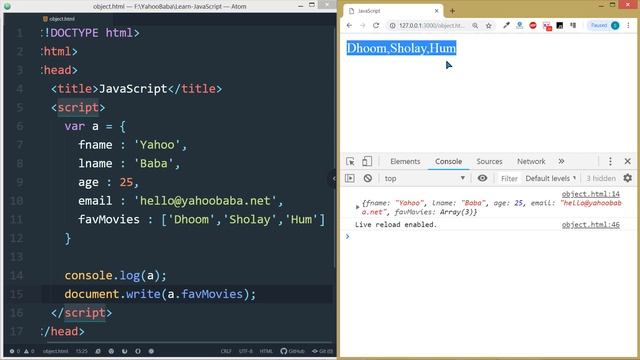Go back in Chrome browser
640x360 pixels.
(x=349, y=25)
